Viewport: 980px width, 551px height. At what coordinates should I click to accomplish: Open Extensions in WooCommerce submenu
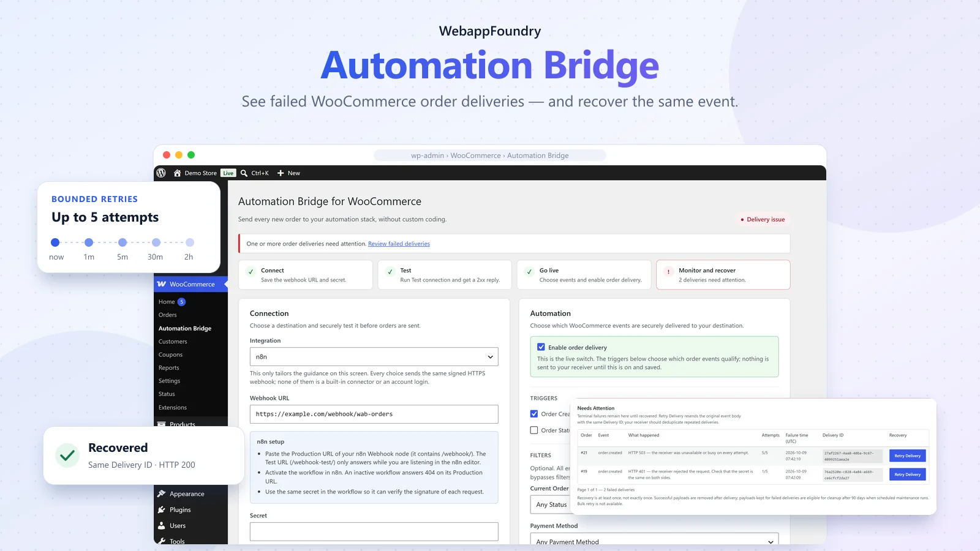173,408
